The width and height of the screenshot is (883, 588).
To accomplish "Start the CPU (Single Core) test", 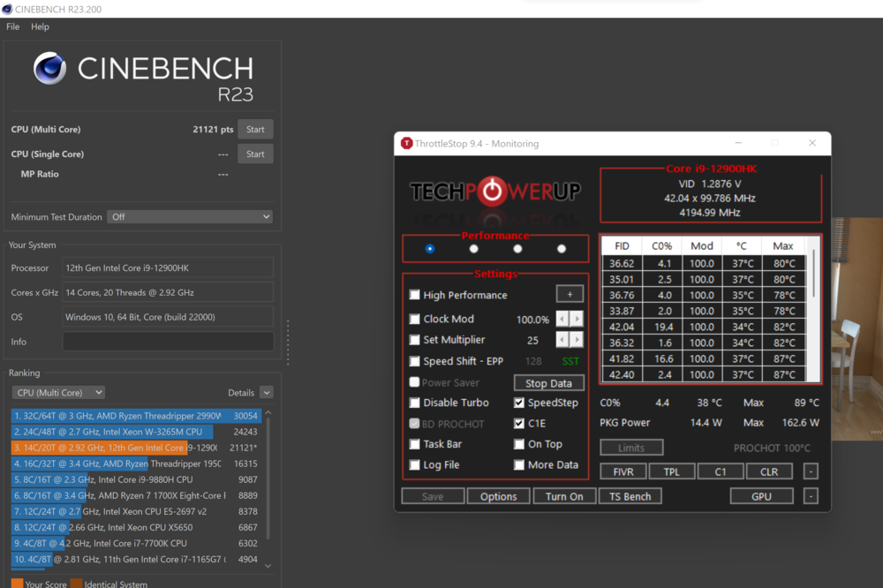I will point(255,154).
